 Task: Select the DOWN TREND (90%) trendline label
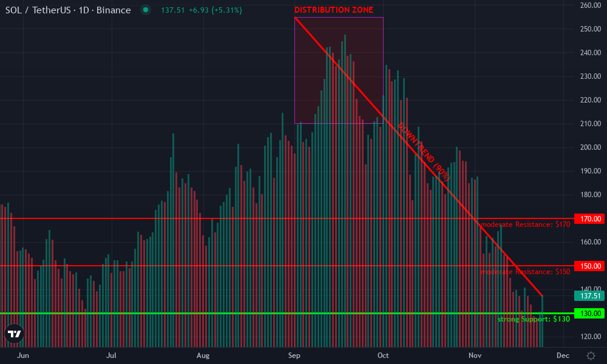tap(423, 151)
